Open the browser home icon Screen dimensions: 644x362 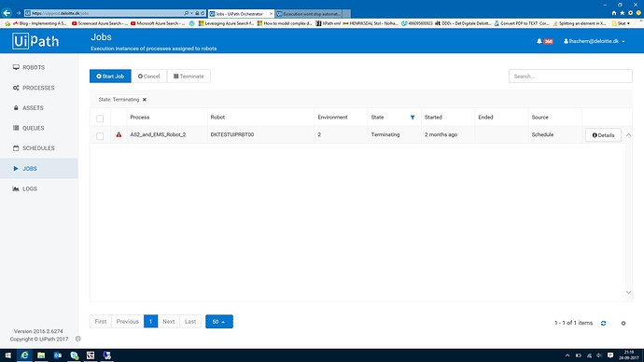[614, 13]
